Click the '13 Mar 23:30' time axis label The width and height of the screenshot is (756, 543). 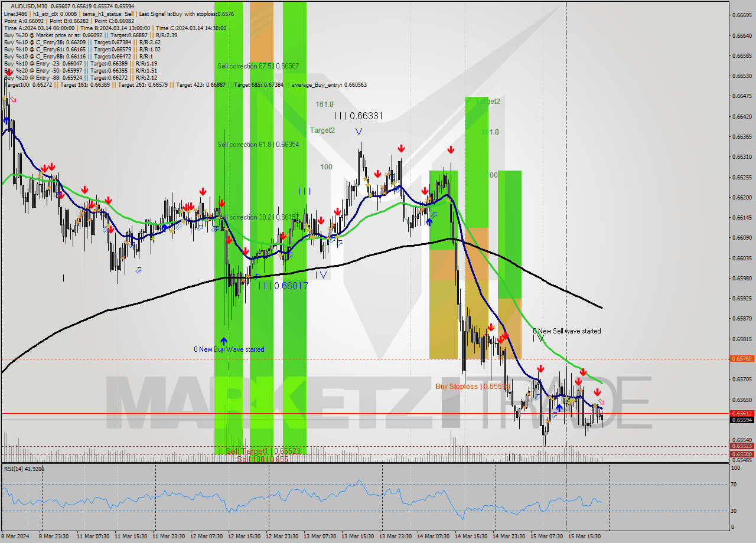[x=395, y=537]
